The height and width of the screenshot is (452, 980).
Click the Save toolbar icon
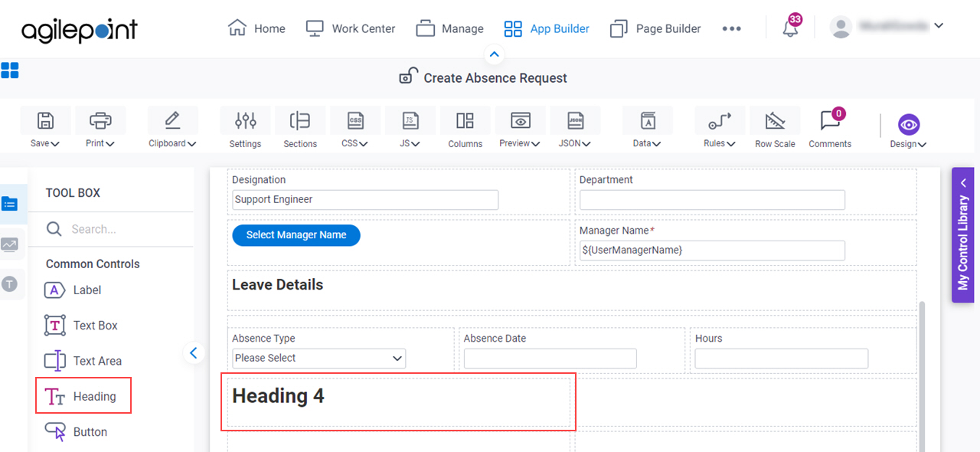click(45, 121)
